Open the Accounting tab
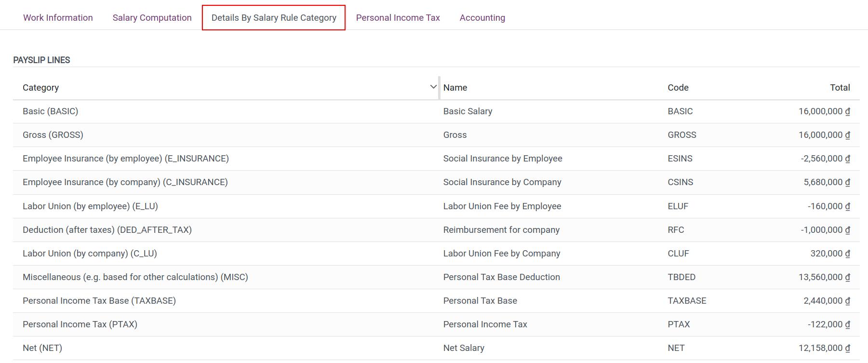868x363 pixels. pos(482,17)
